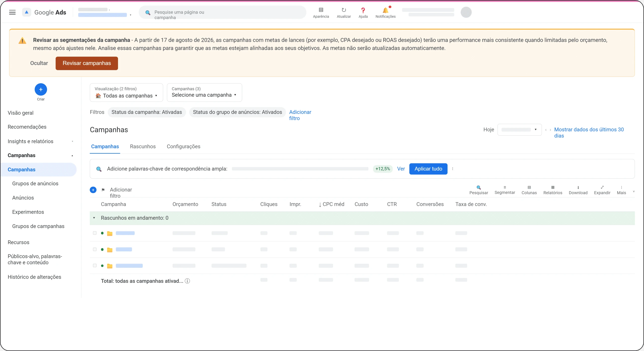Viewport: 644px width, 351px height.
Task: Open Experimentos in the sidebar
Action: pos(28,212)
